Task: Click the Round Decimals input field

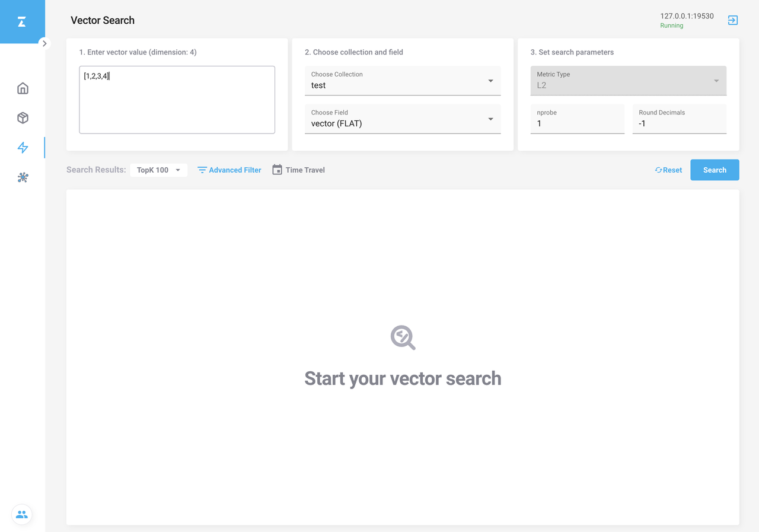Action: point(679,123)
